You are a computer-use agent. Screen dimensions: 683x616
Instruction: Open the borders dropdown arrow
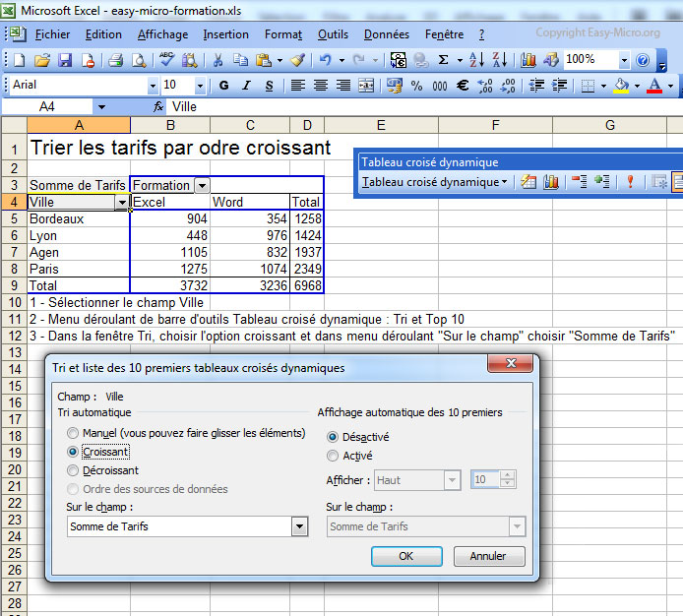click(x=603, y=86)
